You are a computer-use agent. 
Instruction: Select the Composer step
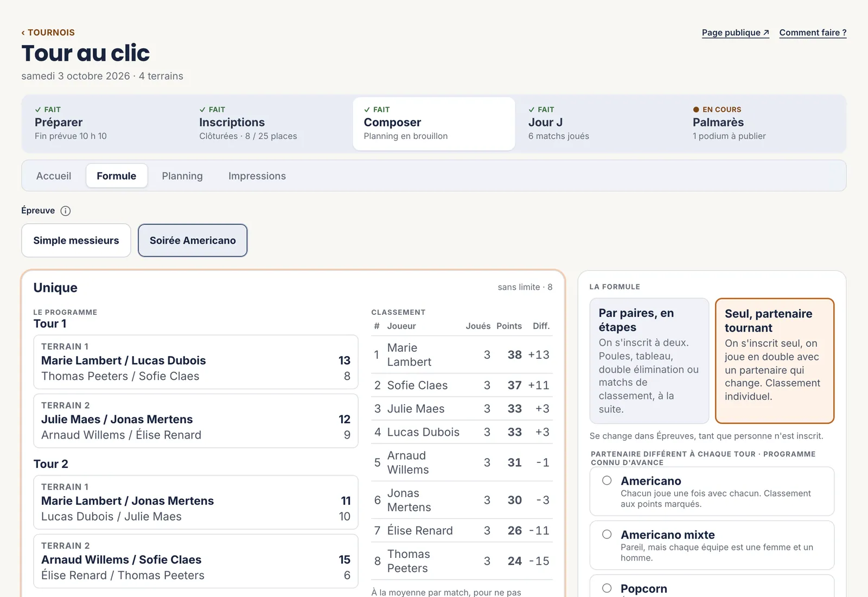tap(433, 124)
